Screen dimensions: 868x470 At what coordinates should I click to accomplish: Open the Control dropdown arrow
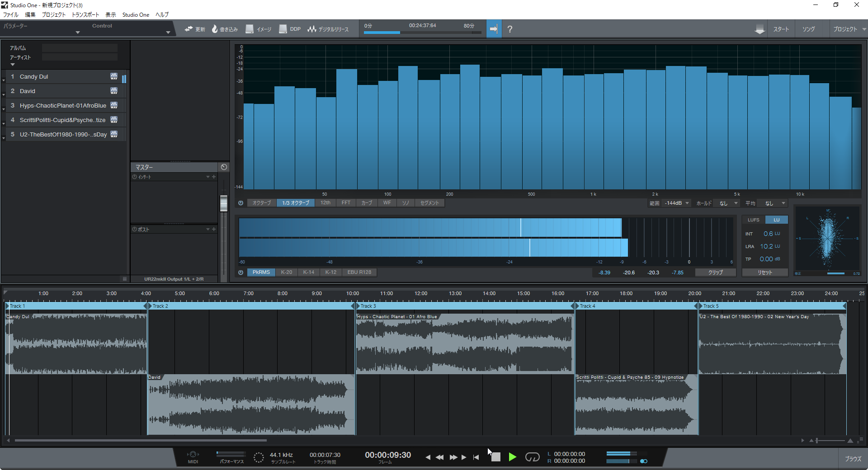click(168, 33)
